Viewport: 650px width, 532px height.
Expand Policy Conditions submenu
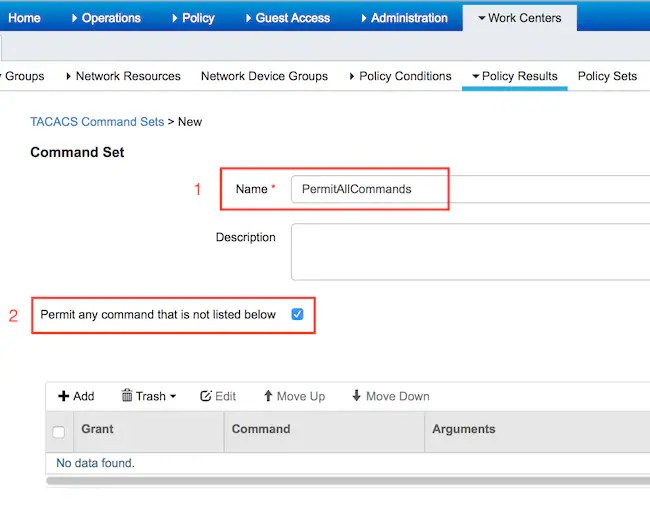pyautogui.click(x=400, y=76)
